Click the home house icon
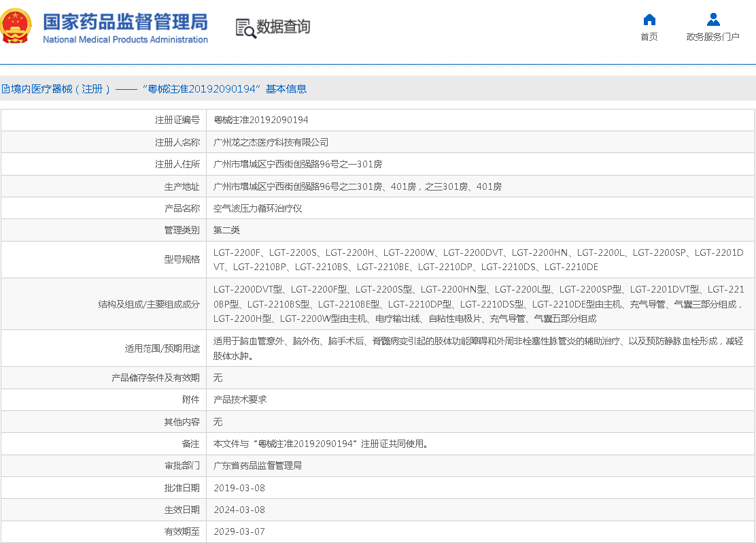 point(649,19)
